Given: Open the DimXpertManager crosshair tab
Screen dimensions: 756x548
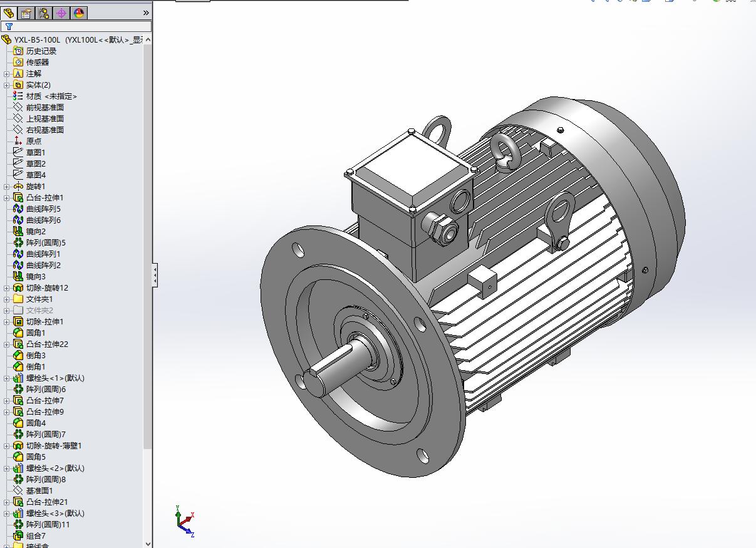Looking at the screenshot, I should coord(61,13).
